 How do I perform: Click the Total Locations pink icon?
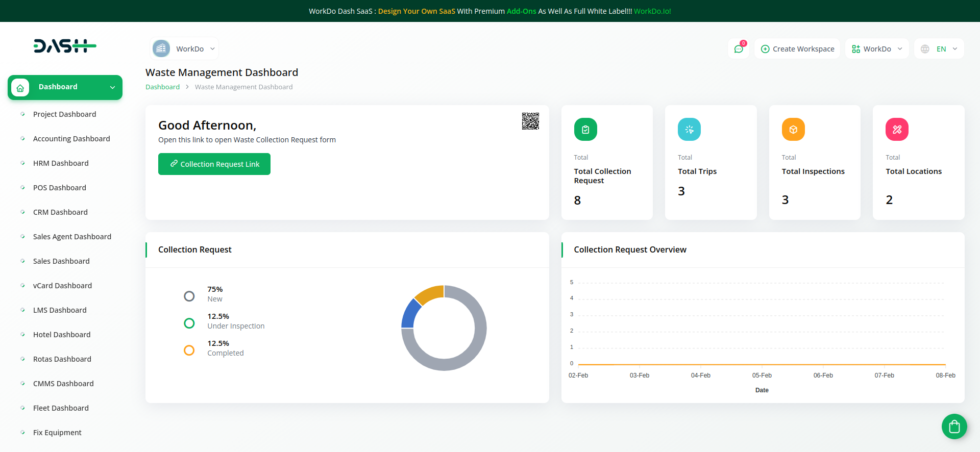[x=897, y=130]
